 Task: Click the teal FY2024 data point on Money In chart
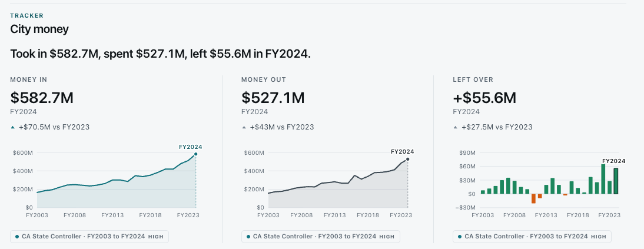(196, 154)
